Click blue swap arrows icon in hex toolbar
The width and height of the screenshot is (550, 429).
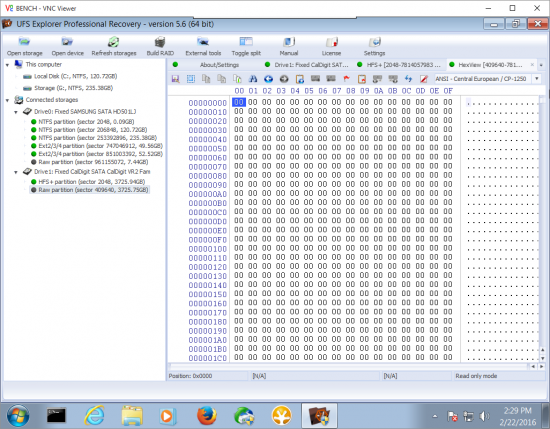click(408, 79)
